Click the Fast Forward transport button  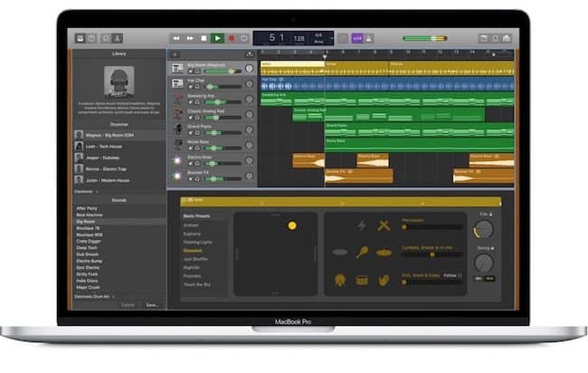[x=190, y=38]
